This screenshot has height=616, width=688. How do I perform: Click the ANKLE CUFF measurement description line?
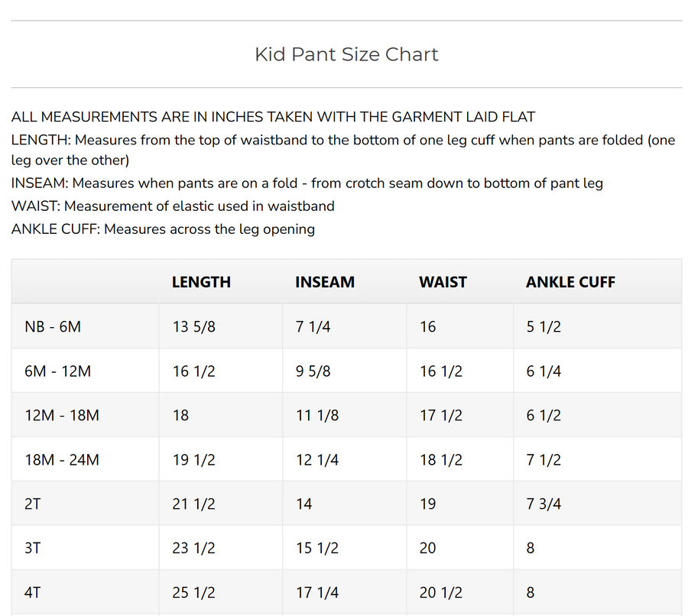163,229
